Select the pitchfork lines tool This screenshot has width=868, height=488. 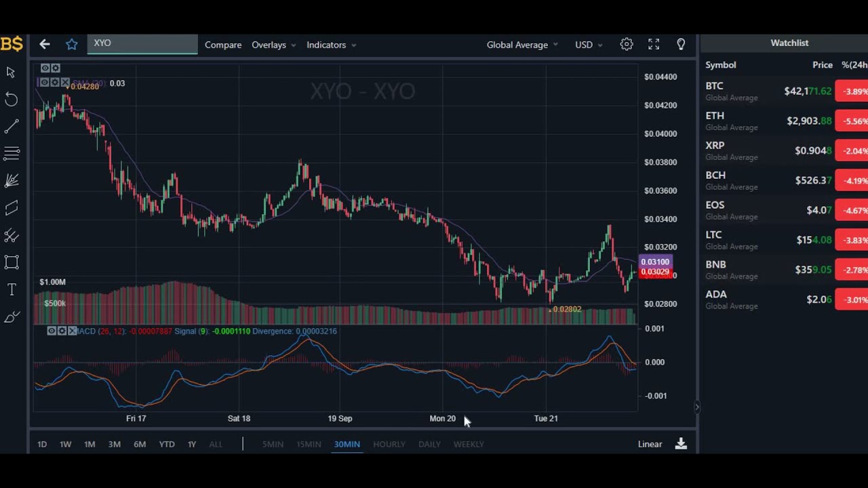11,236
